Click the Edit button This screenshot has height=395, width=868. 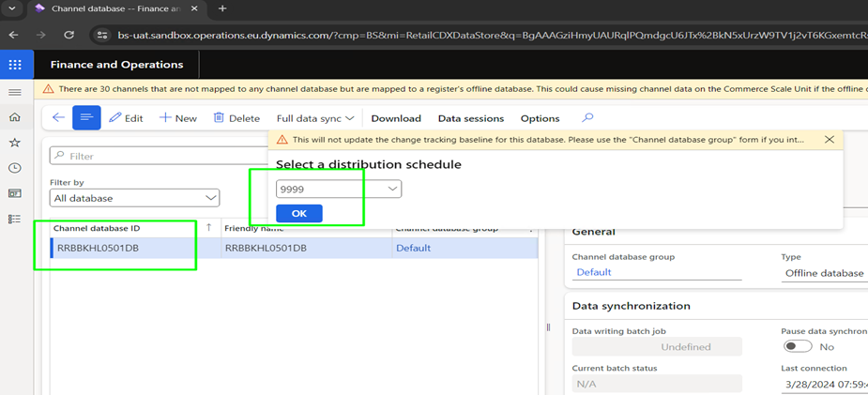(x=127, y=118)
